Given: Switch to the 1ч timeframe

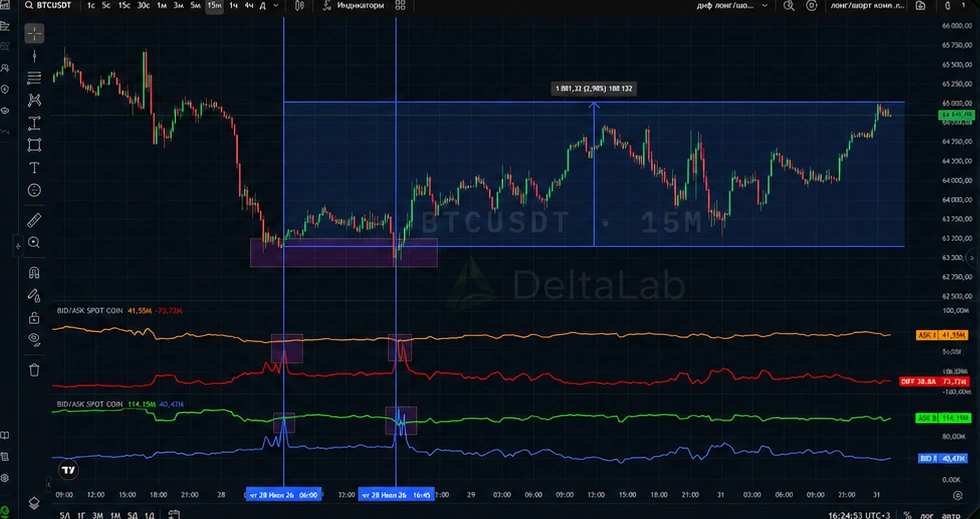Looking at the screenshot, I should (233, 6).
